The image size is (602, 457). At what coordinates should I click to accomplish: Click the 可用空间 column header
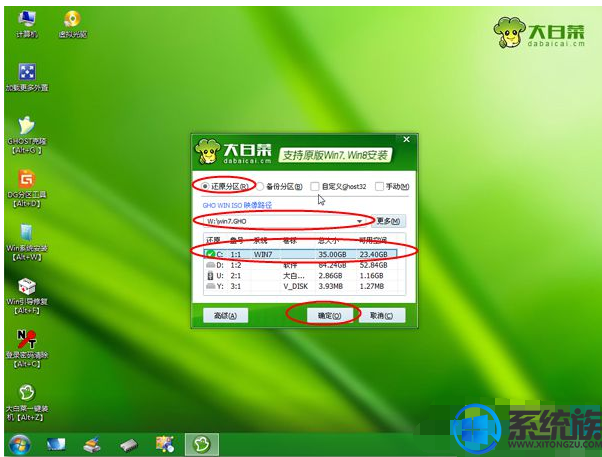373,240
